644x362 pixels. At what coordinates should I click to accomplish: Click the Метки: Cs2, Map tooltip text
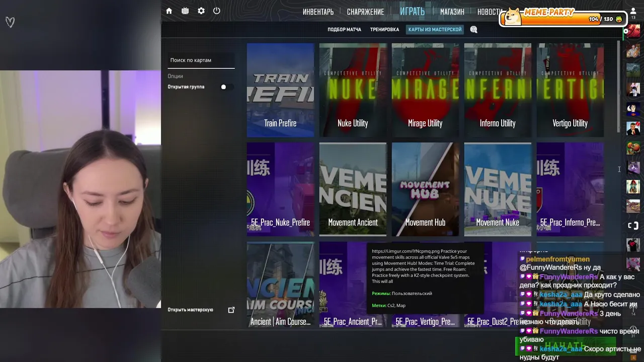tap(388, 306)
